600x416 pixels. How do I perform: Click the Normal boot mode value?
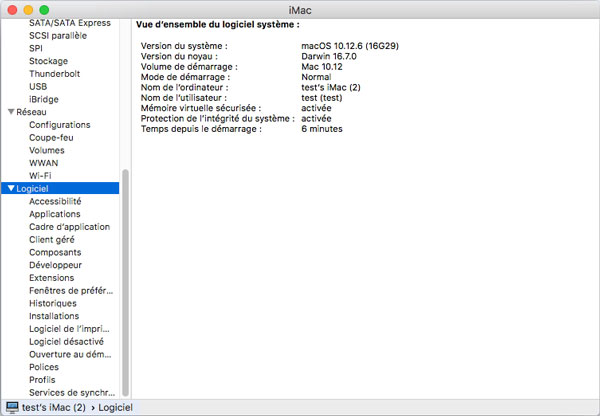(x=316, y=77)
